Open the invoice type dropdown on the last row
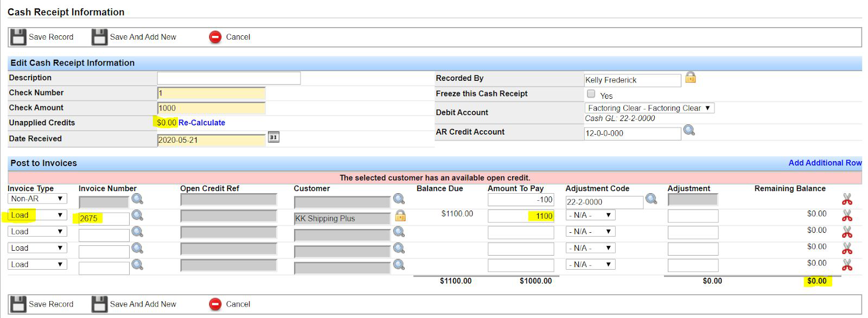This screenshot has height=318, width=868. coord(37,264)
